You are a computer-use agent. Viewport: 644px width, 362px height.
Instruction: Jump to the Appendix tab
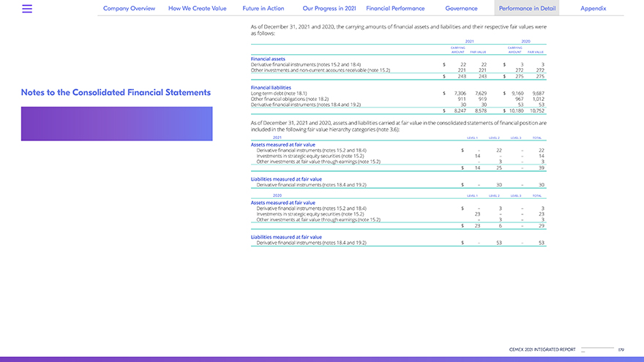point(593,8)
